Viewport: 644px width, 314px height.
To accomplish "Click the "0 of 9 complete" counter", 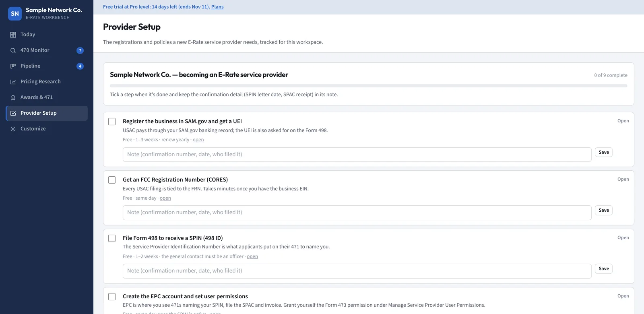I will (611, 75).
